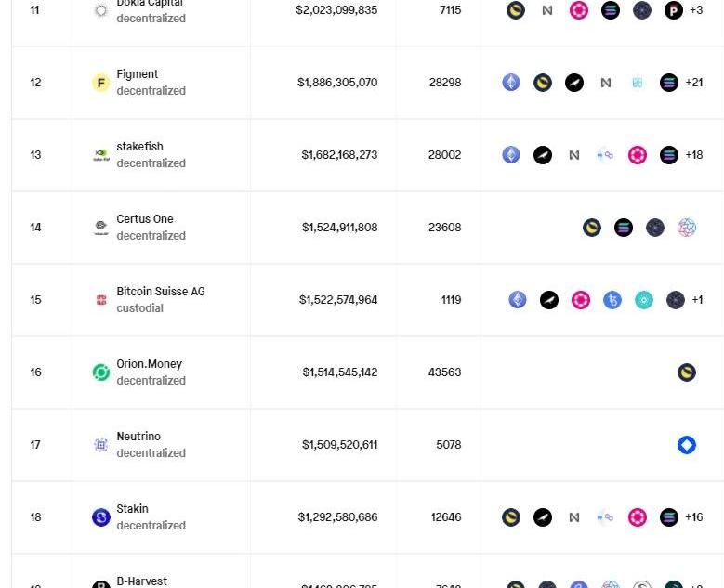Click Tezos icon in Bitcoin Suisse row
Viewport: 724px width, 588px height.
(612, 300)
